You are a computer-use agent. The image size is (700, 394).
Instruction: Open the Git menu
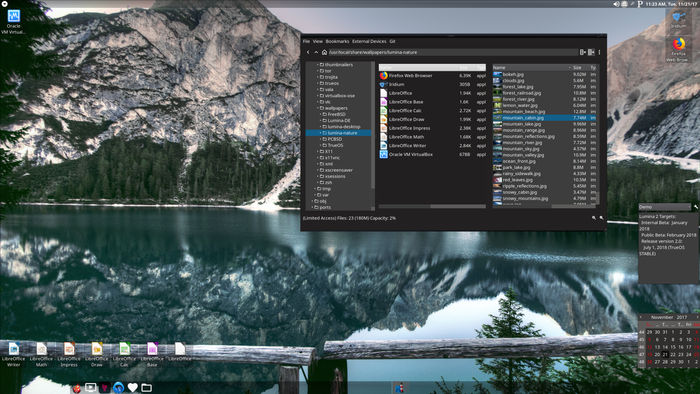392,41
